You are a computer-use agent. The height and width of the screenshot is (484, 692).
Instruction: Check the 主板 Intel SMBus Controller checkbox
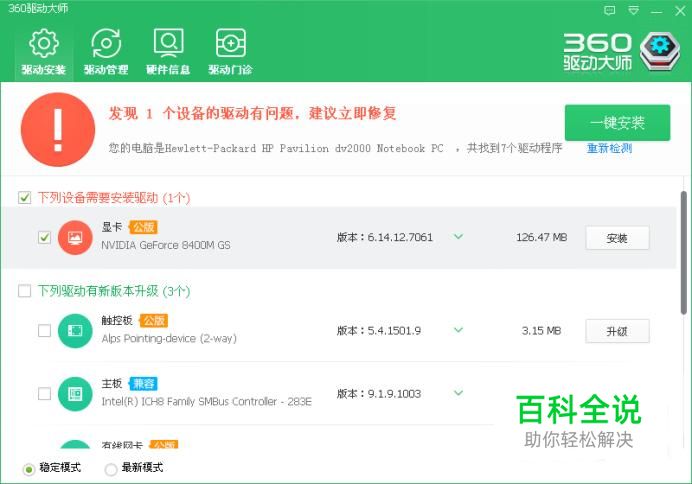tap(44, 394)
